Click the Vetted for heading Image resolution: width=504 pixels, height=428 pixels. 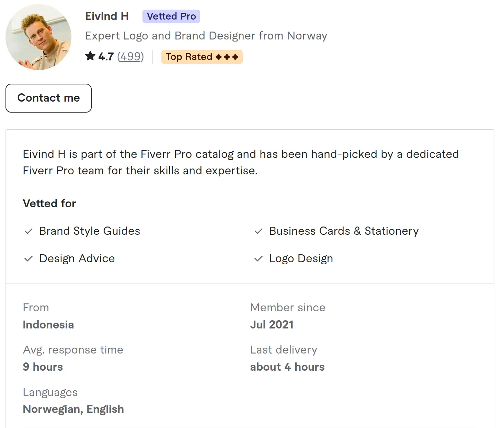(x=49, y=204)
